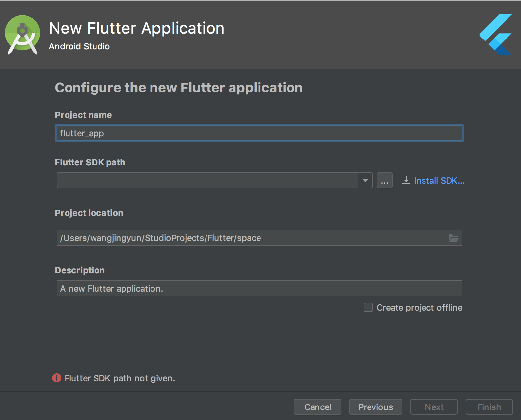
Task: Click the red error icon at the bottom
Action: pyautogui.click(x=57, y=378)
